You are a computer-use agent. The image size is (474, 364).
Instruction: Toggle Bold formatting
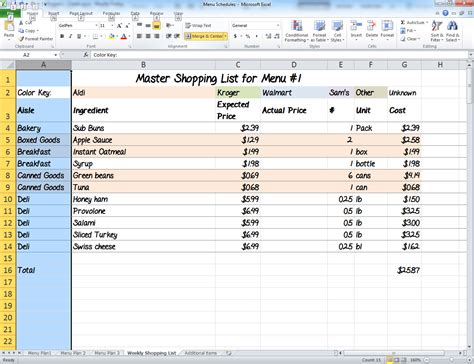[62, 36]
